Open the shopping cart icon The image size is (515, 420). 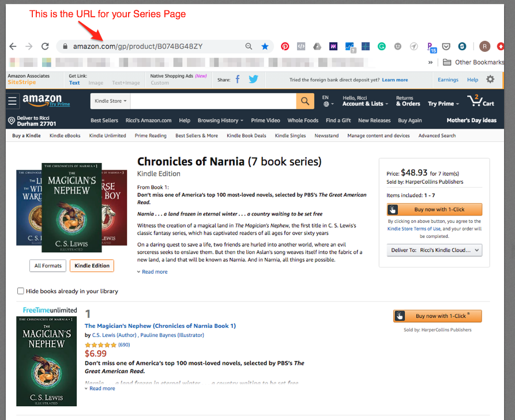click(480, 101)
